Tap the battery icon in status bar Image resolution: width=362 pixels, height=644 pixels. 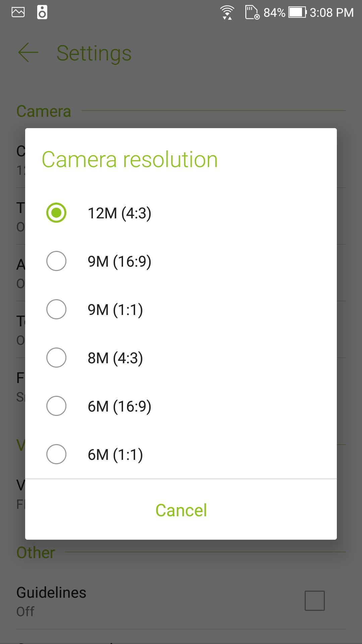tap(297, 13)
